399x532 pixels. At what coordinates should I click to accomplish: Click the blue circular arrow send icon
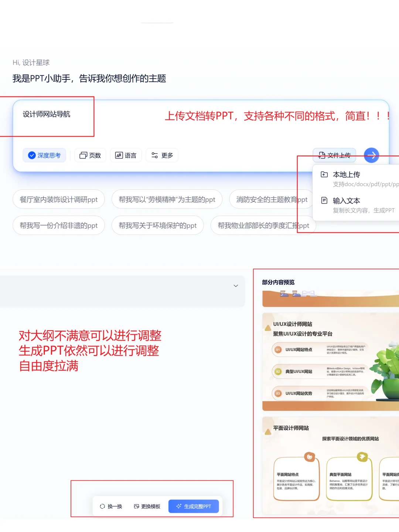tap(372, 155)
